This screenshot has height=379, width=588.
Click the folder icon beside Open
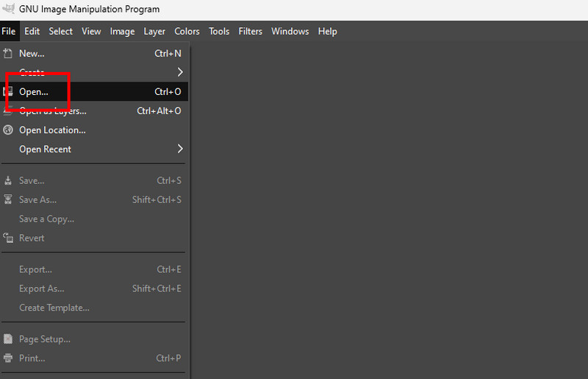coord(8,92)
